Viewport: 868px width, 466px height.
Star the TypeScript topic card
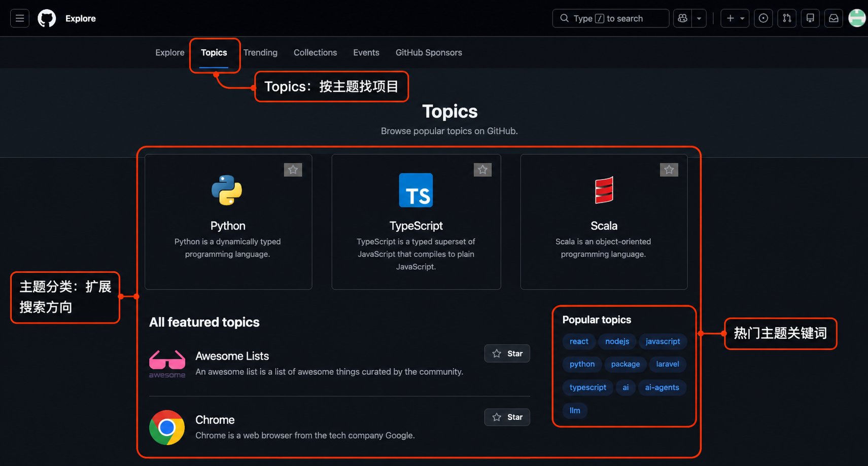tap(482, 170)
